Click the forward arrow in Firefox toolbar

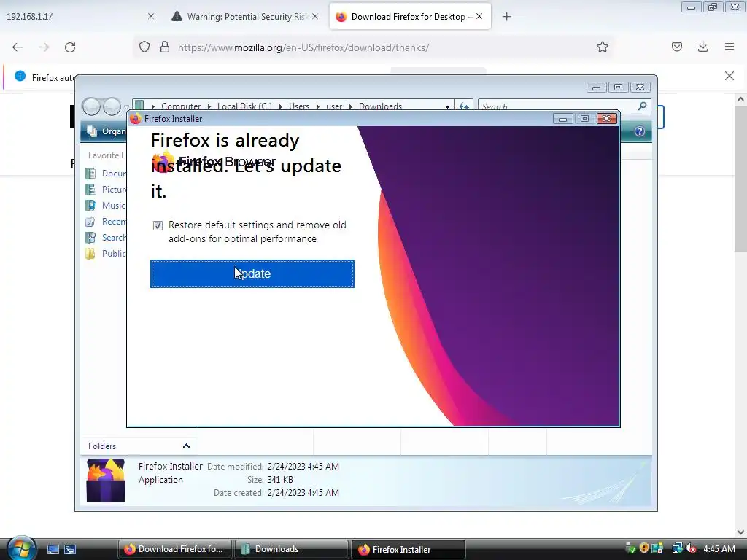click(44, 47)
